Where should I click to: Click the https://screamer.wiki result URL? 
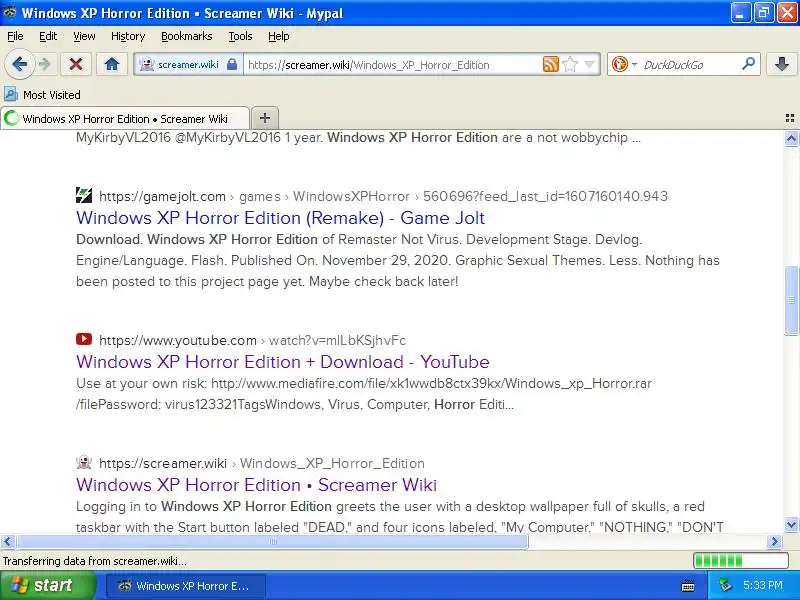tap(262, 463)
